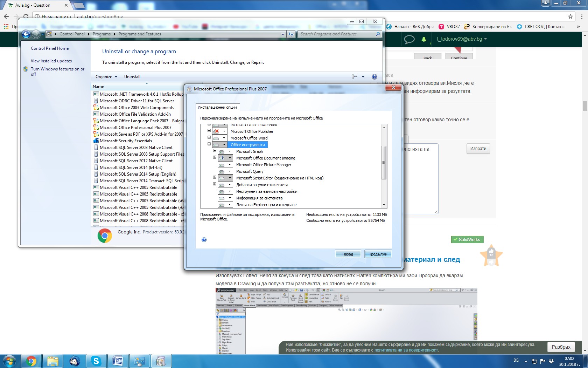Change the view using the views icon
This screenshot has width=588, height=368.
(355, 77)
